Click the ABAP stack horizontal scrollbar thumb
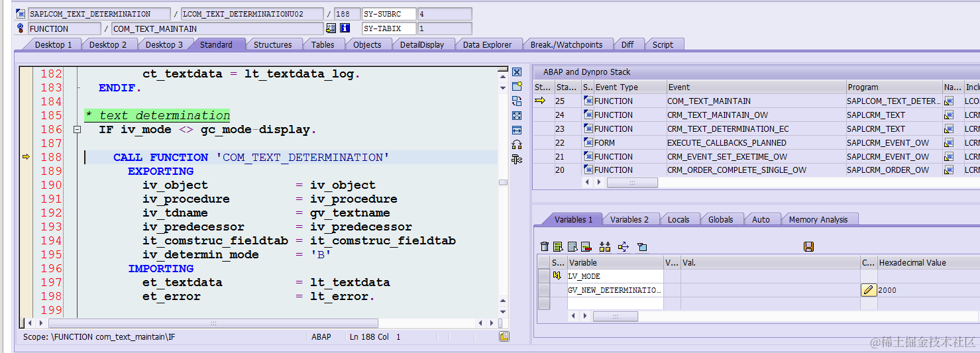The width and height of the screenshot is (980, 353). click(632, 182)
